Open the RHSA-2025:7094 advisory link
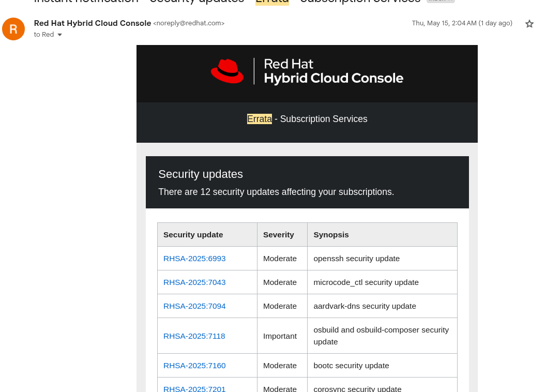 (194, 306)
